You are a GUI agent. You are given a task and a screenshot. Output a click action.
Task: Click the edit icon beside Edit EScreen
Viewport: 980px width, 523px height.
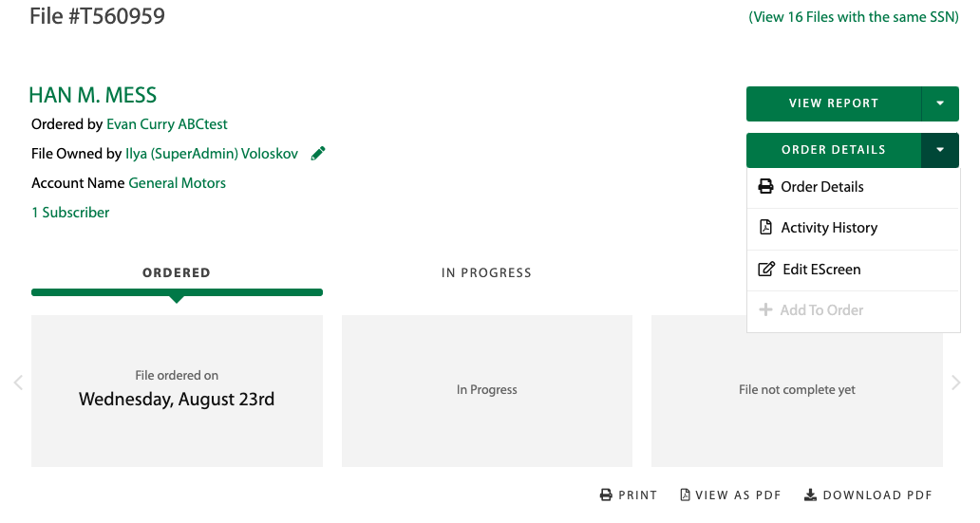(x=766, y=270)
